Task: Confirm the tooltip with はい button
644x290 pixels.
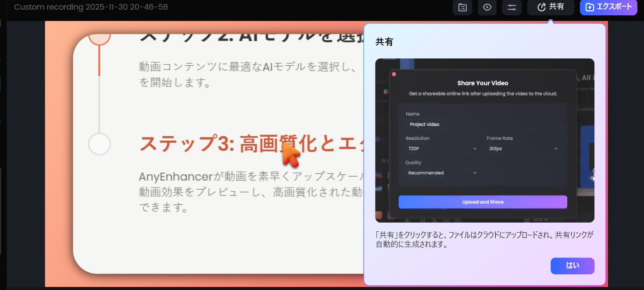Action: 572,265
